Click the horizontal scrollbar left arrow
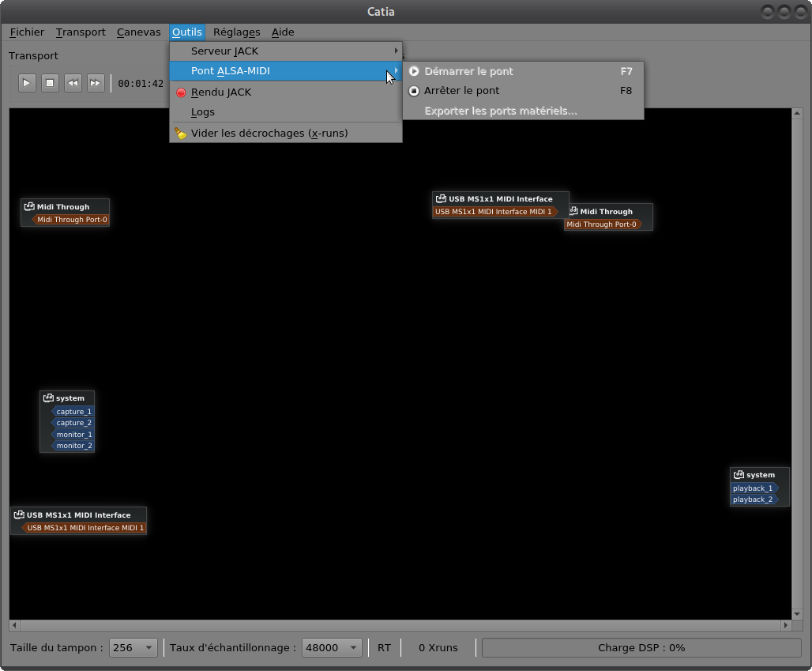The height and width of the screenshot is (671, 812). (x=14, y=625)
